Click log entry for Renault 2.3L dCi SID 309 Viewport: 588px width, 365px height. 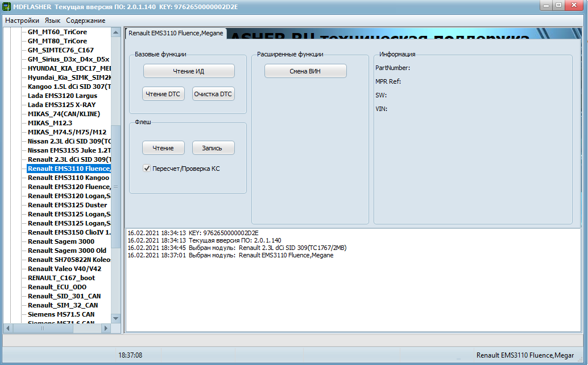point(237,248)
